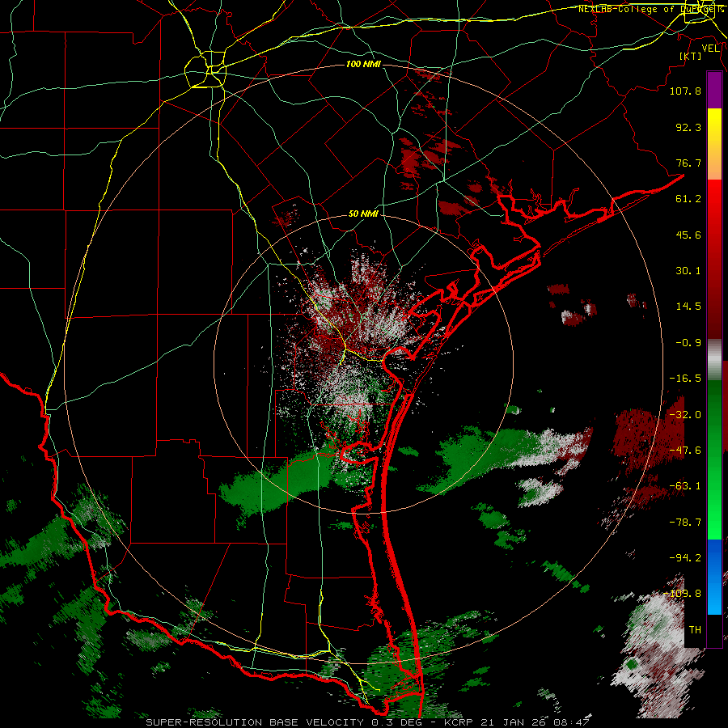Viewport: 728px width, 728px height.
Task: Click the 76.7 legend value
Action: coord(688,163)
